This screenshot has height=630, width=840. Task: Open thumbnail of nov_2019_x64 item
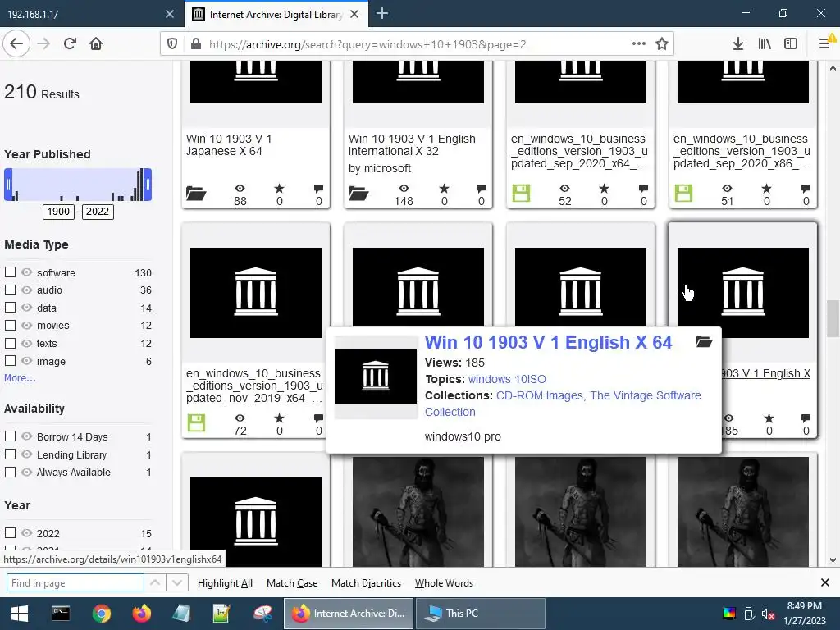pyautogui.click(x=256, y=293)
